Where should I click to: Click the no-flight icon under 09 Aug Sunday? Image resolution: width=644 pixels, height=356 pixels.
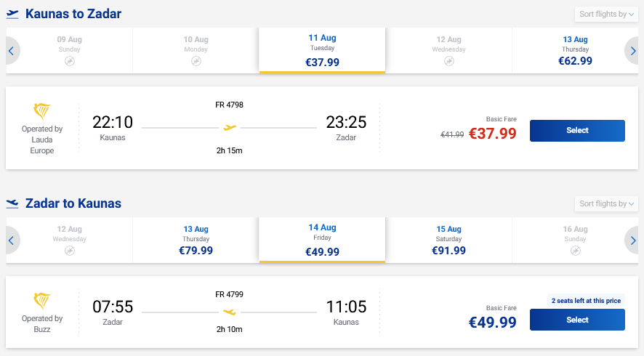70,62
